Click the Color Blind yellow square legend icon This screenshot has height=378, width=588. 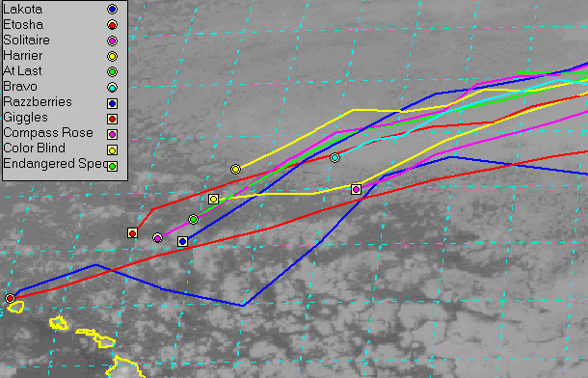click(x=112, y=150)
